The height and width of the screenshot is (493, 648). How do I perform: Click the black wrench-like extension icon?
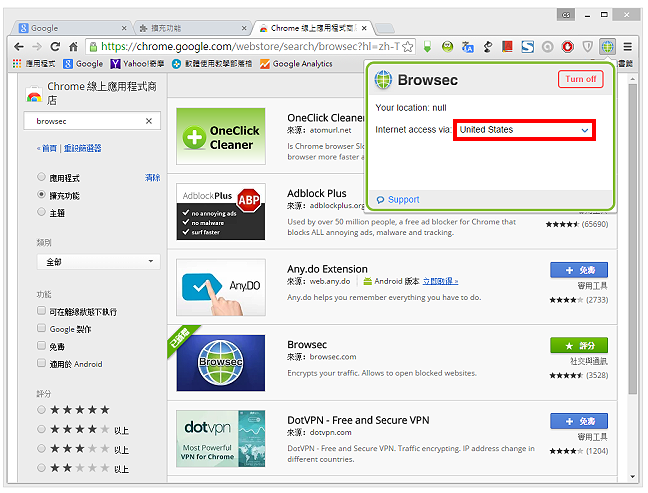tap(487, 47)
